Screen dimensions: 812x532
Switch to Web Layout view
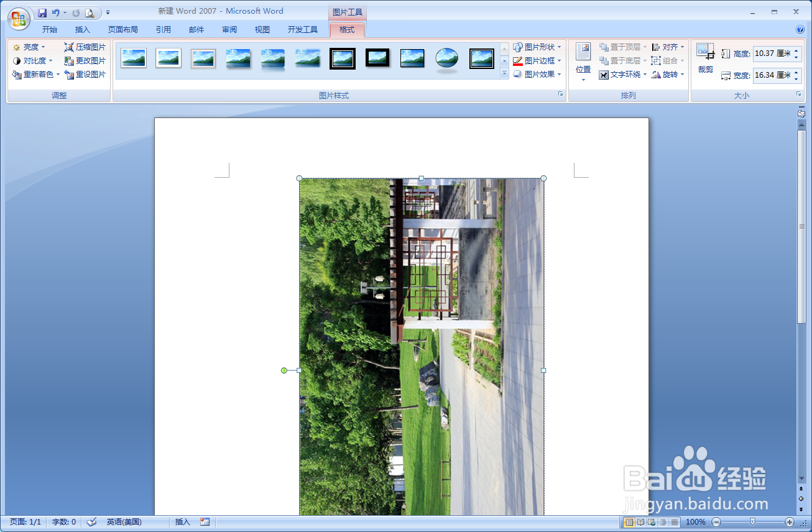(x=652, y=522)
